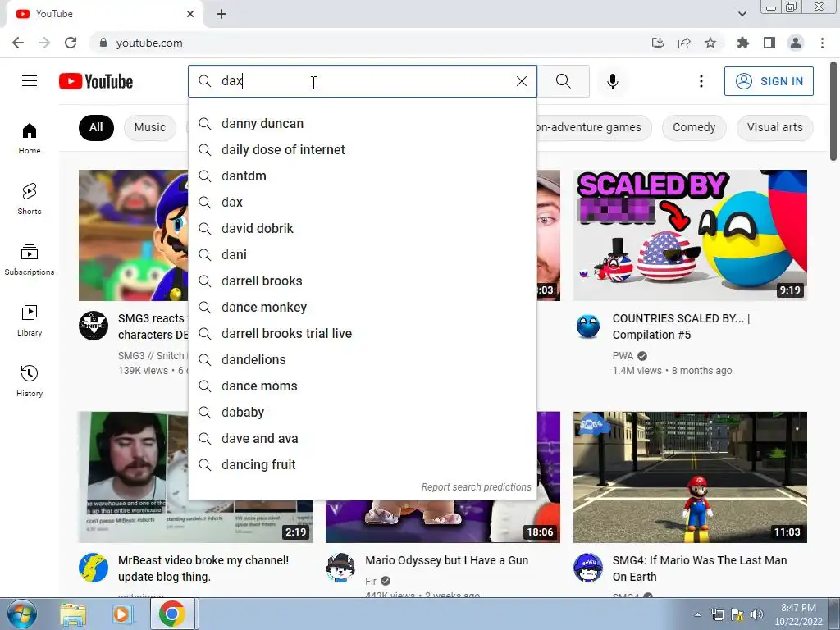Open the SMG3 Snitch channel avatar

(94, 325)
